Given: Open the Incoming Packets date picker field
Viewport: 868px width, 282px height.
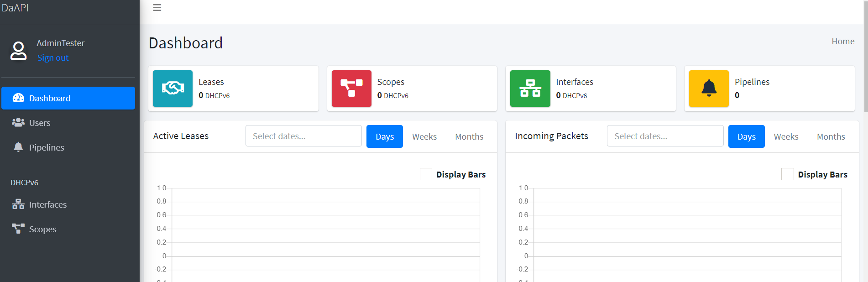Looking at the screenshot, I should [665, 136].
